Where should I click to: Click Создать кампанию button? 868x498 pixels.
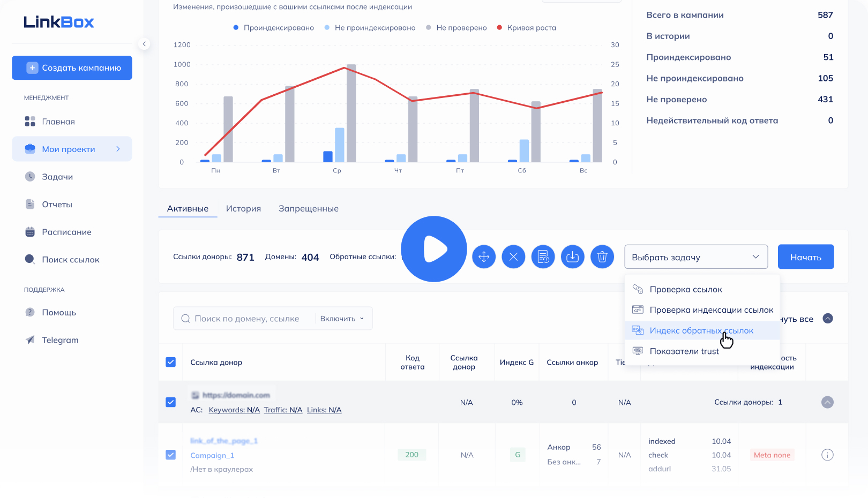(x=72, y=68)
